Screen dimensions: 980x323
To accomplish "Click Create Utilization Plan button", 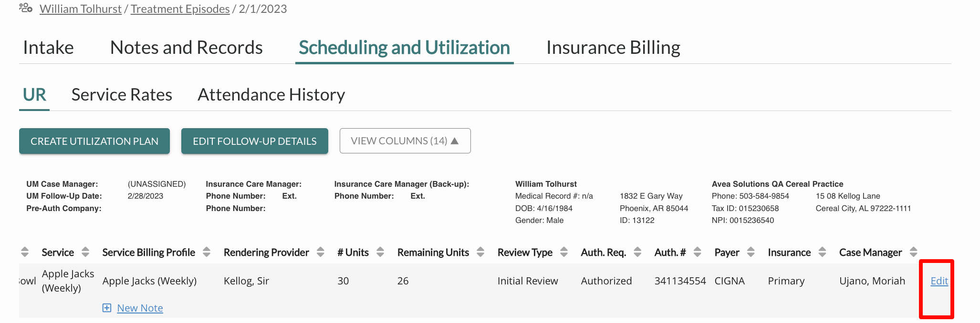I will point(94,141).
